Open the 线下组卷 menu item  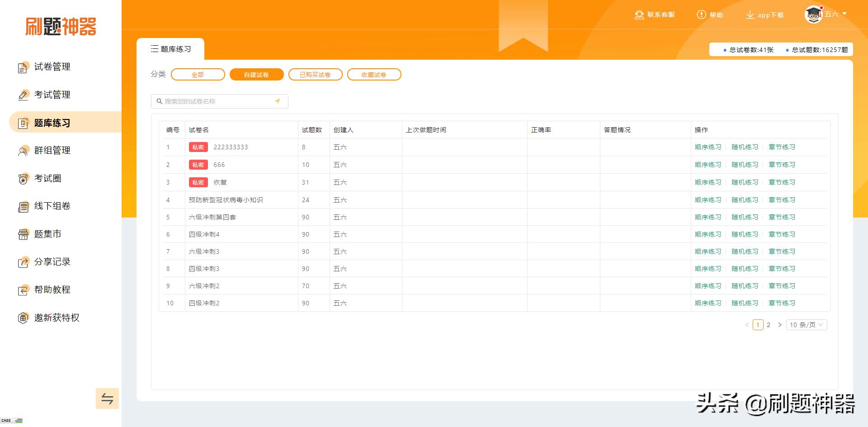point(52,206)
